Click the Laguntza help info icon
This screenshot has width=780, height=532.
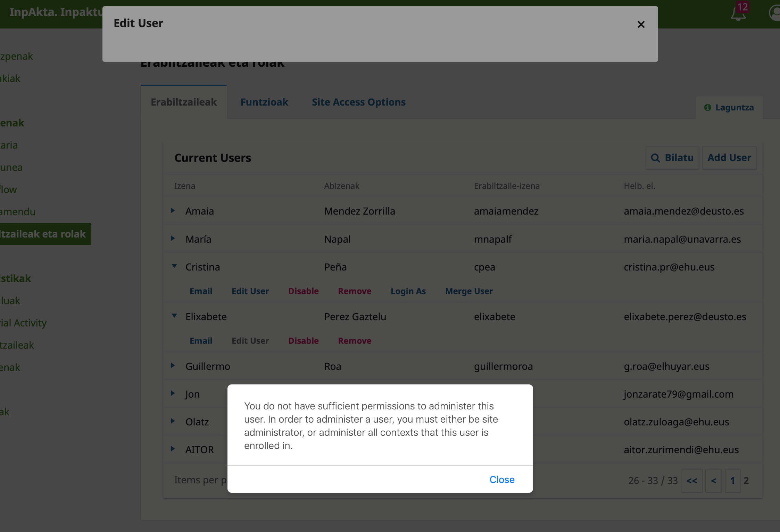coord(707,108)
